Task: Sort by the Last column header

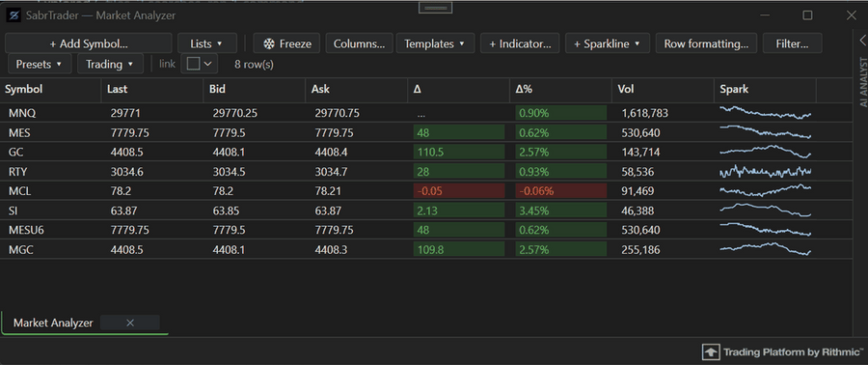Action: tap(151, 89)
